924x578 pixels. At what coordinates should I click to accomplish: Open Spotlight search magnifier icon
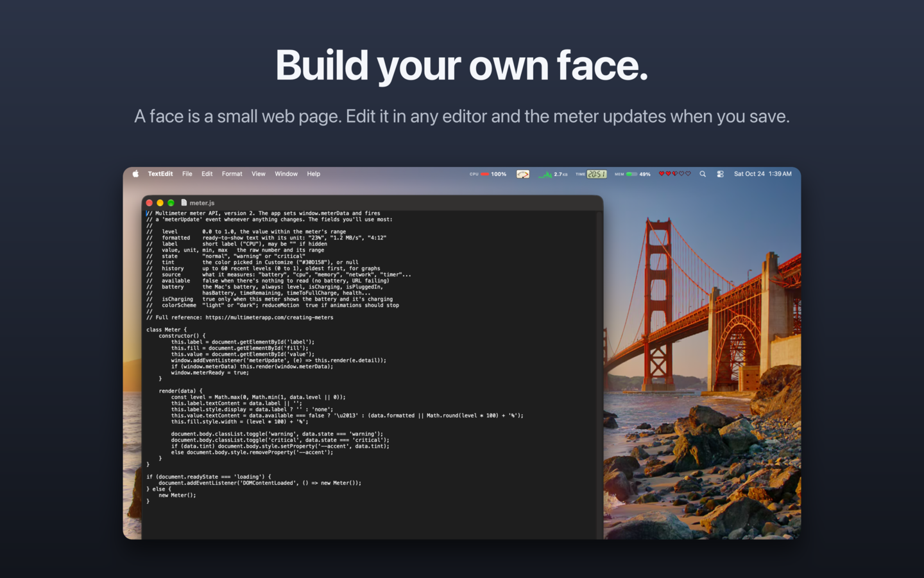point(703,174)
